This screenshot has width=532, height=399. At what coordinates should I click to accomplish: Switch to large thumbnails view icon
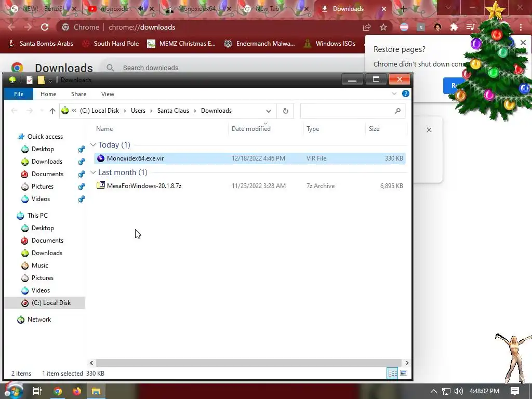point(403,373)
